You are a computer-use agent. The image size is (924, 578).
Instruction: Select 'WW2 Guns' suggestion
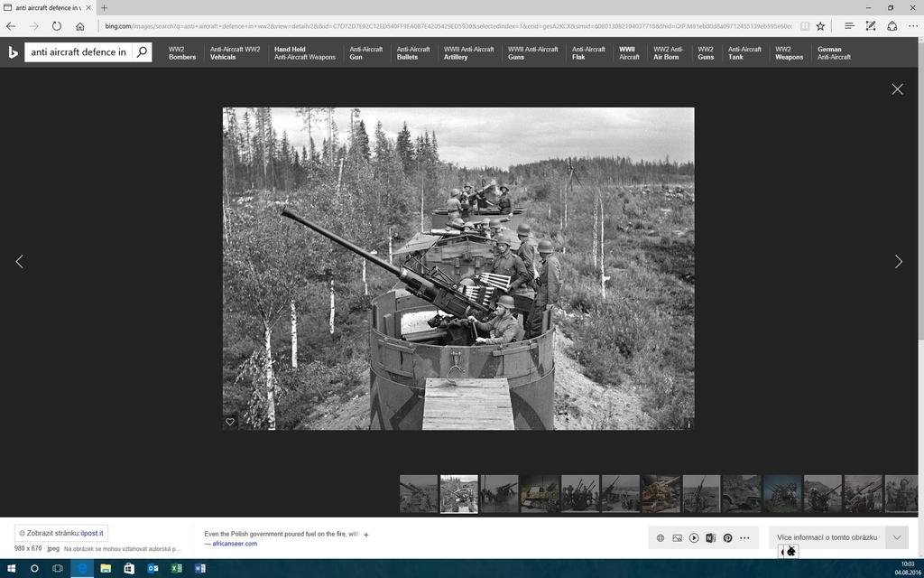pos(706,53)
